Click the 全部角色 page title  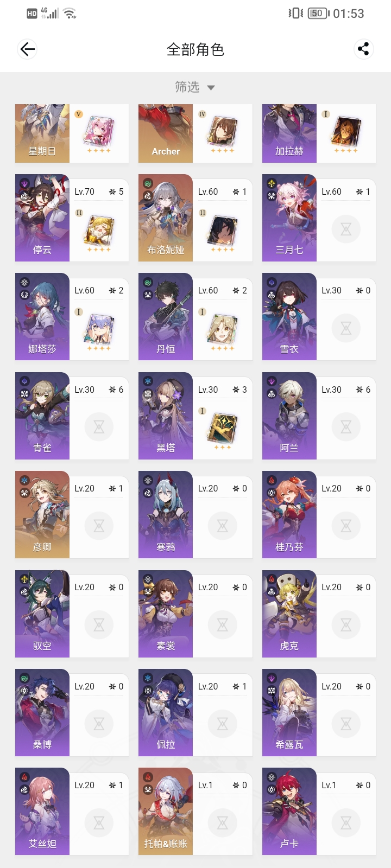pyautogui.click(x=195, y=49)
